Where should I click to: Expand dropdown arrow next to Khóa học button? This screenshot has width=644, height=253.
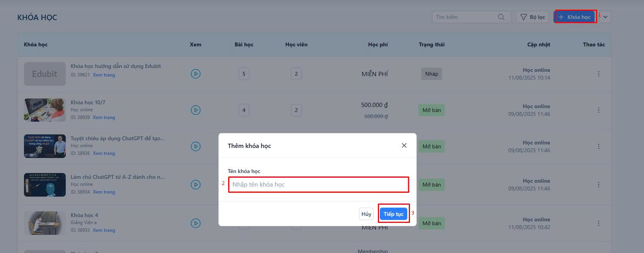(x=605, y=17)
